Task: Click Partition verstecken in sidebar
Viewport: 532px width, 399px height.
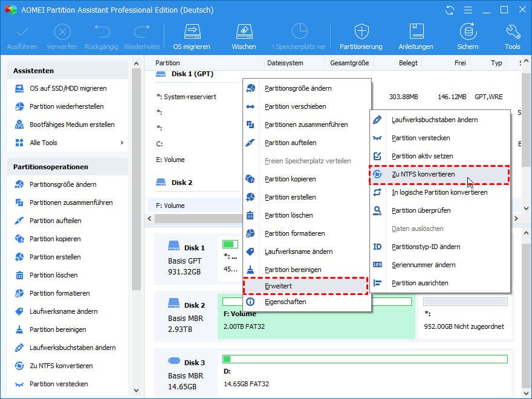Action: tap(59, 384)
